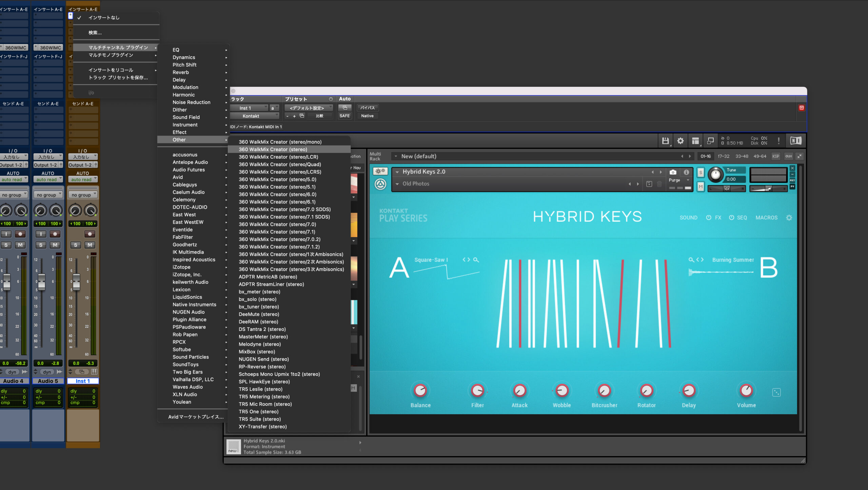
Task: Open Avid Marketplace link
Action: click(x=196, y=417)
